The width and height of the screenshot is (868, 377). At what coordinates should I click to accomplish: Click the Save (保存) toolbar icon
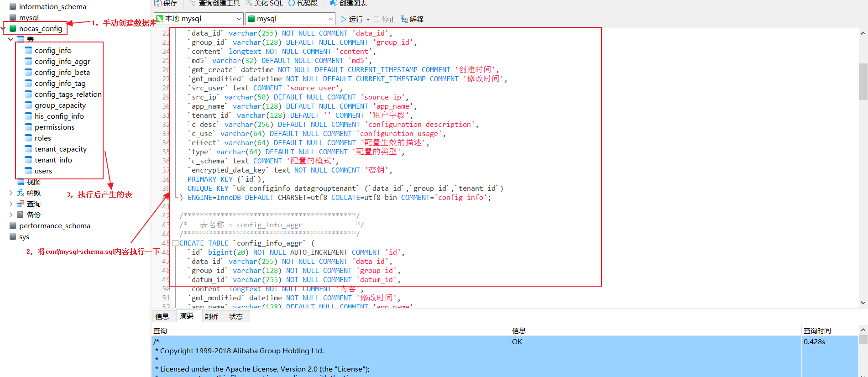click(158, 3)
